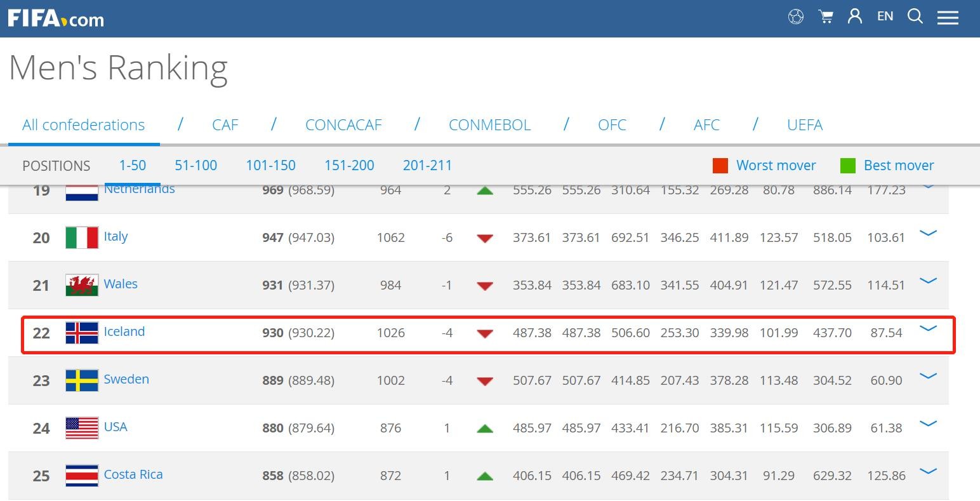Viewport: 980px width, 501px height.
Task: Click the Worst mover legend label
Action: tap(776, 165)
